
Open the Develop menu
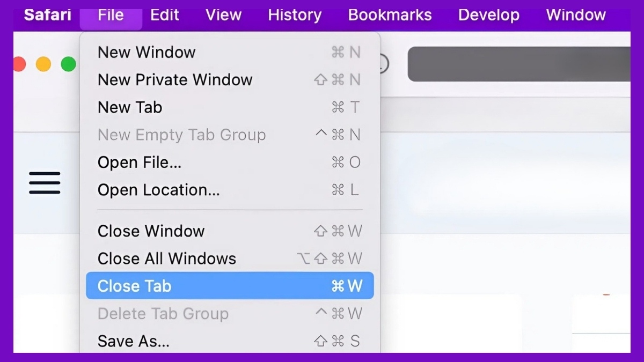[x=488, y=14]
